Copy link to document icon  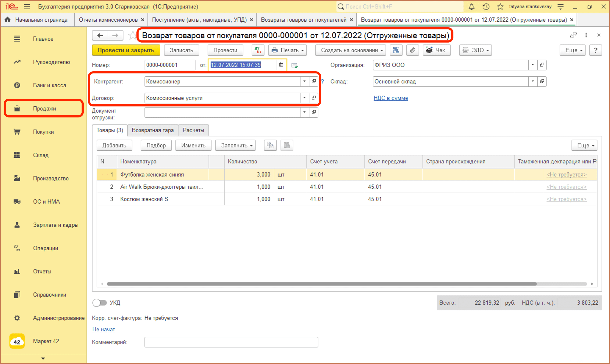pos(573,35)
